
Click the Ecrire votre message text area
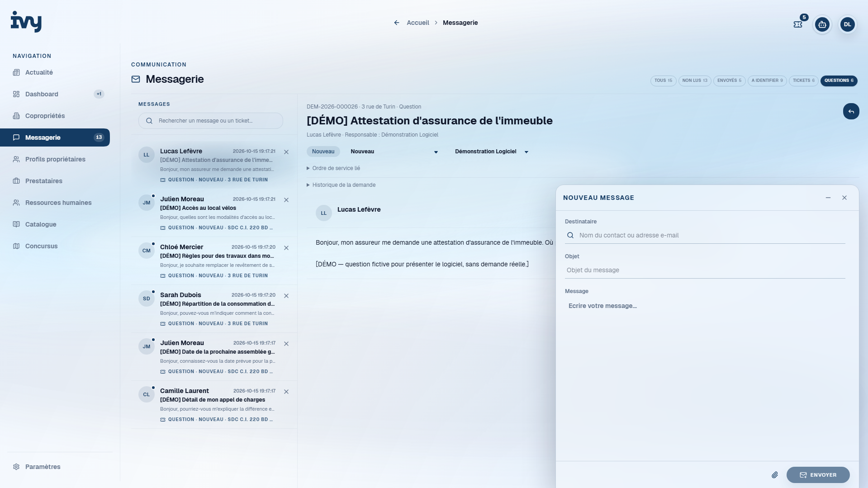(705, 378)
